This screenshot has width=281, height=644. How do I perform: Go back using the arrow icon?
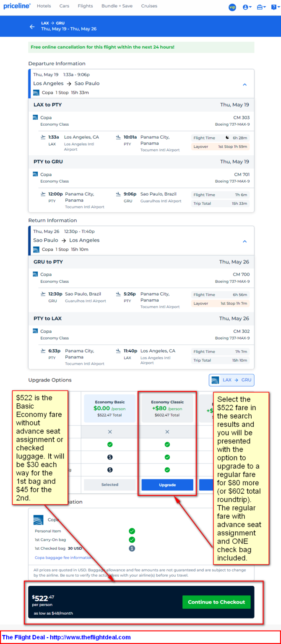[x=32, y=26]
